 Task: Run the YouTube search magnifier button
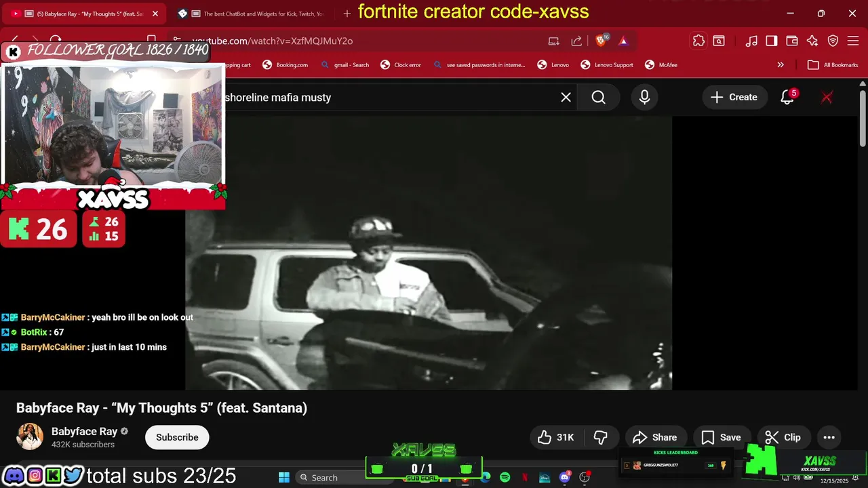click(598, 97)
